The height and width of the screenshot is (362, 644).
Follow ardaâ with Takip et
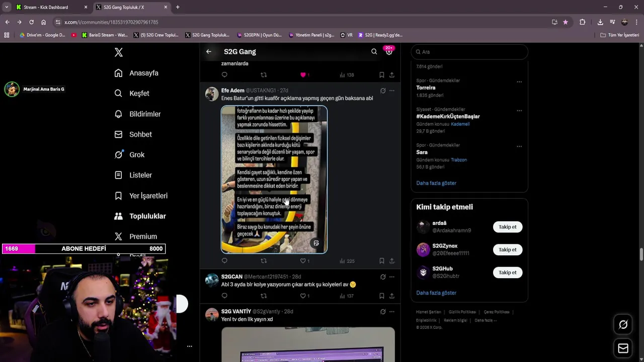tap(508, 227)
